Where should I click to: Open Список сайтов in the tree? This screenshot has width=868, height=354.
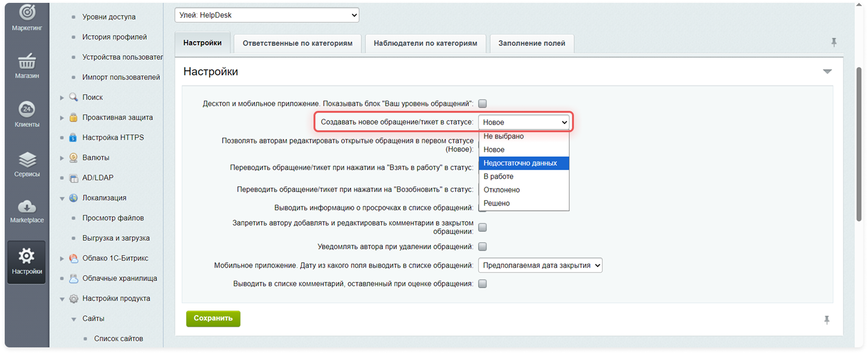click(x=119, y=338)
